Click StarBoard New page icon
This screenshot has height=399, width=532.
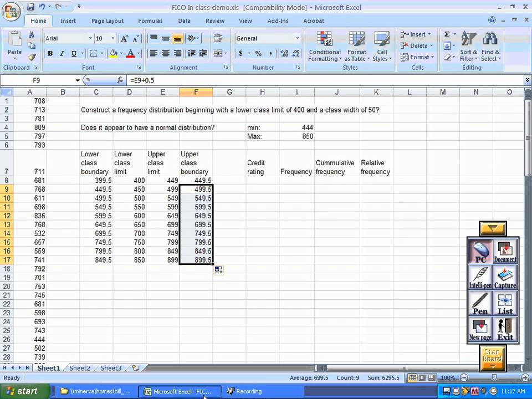coord(480,329)
